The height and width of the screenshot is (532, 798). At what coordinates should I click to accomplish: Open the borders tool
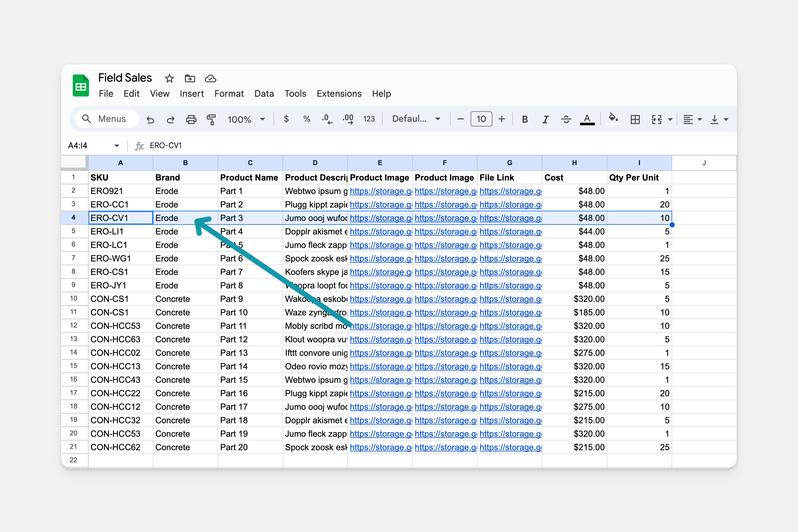point(635,119)
